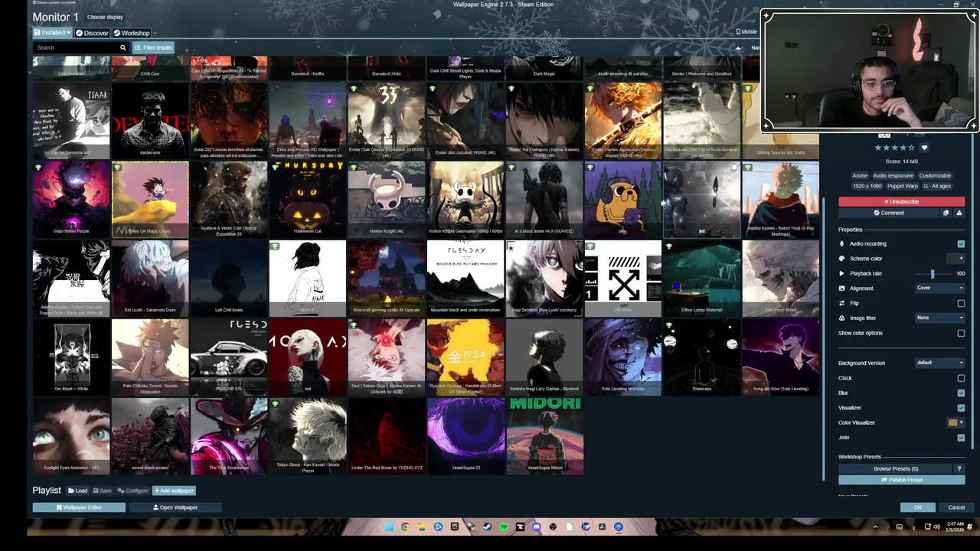Adjust the Playback rate slider
This screenshot has height=551, width=980.
[932, 273]
